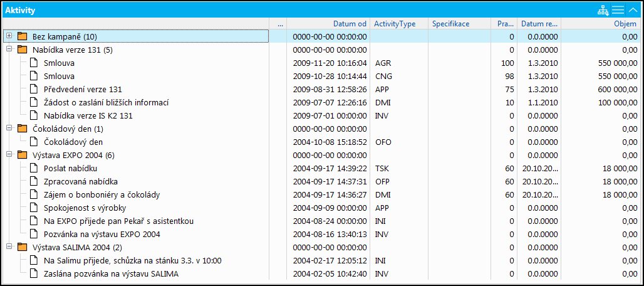Click the Nabídka verze 131 folder icon
The image size is (644, 286).
point(22,50)
